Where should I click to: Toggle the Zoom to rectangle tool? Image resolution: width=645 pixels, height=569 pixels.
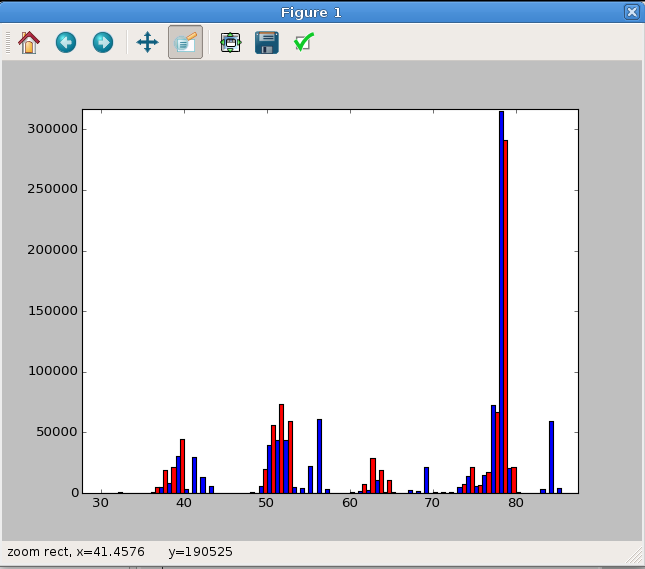point(185,42)
